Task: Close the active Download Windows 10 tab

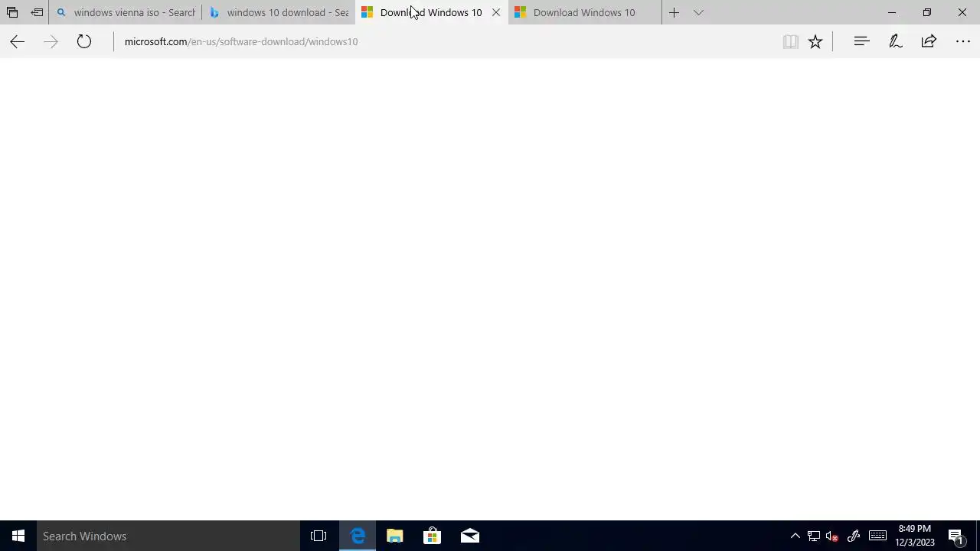Action: pyautogui.click(x=496, y=12)
